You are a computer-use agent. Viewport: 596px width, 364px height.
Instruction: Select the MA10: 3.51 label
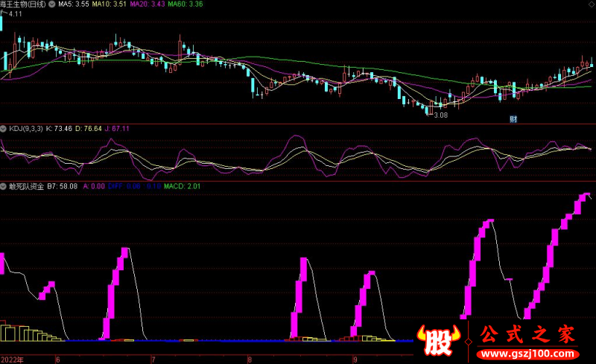tap(109, 4)
